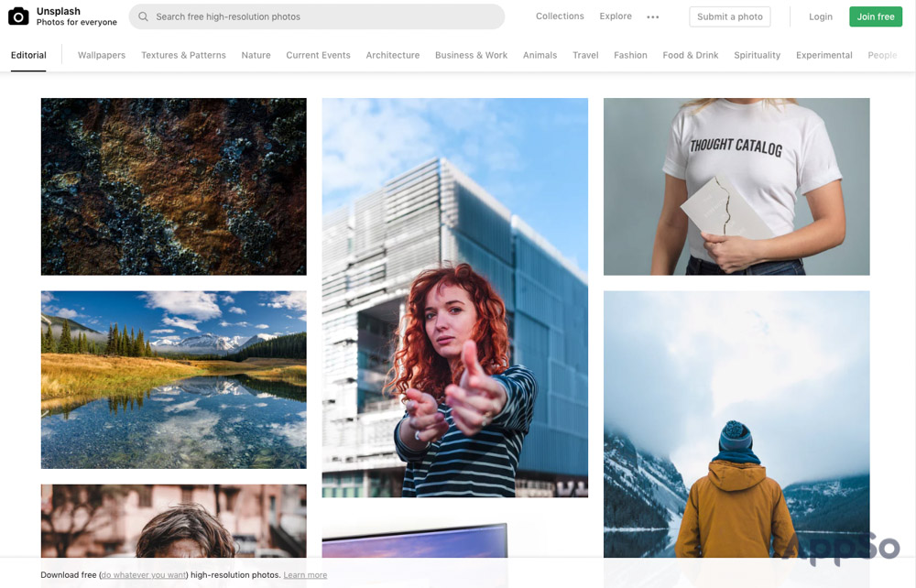Open the three-dots more menu
Image resolution: width=916 pixels, height=588 pixels.
pyautogui.click(x=652, y=16)
